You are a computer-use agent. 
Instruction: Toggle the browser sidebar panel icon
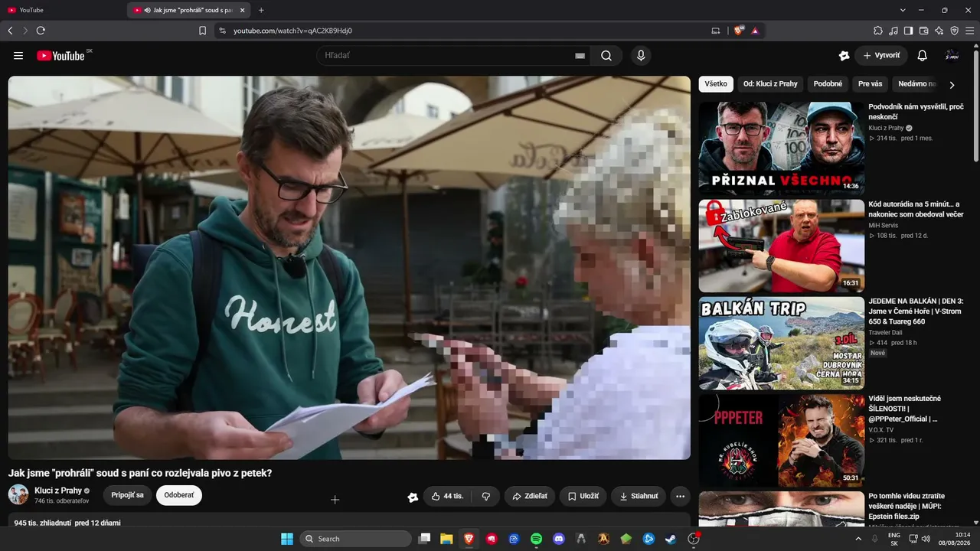click(909, 31)
